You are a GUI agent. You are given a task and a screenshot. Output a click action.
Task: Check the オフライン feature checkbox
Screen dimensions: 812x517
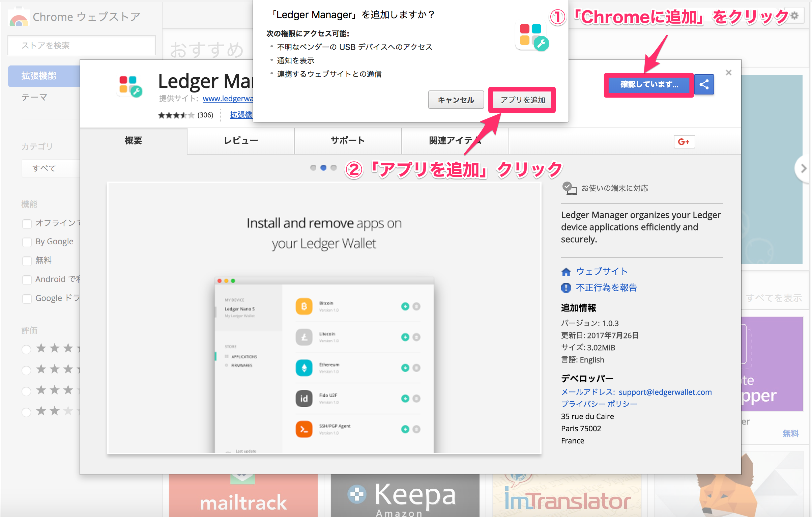click(x=27, y=223)
